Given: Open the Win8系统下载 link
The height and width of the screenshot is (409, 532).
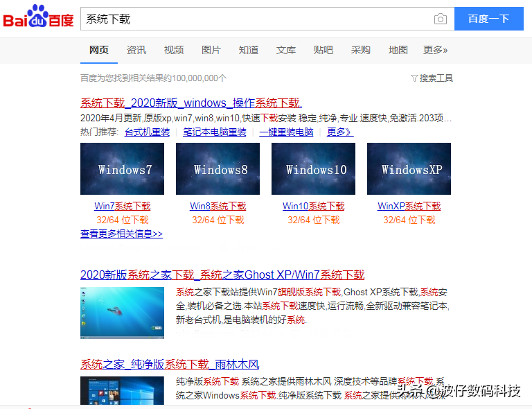Looking at the screenshot, I should [x=218, y=206].
